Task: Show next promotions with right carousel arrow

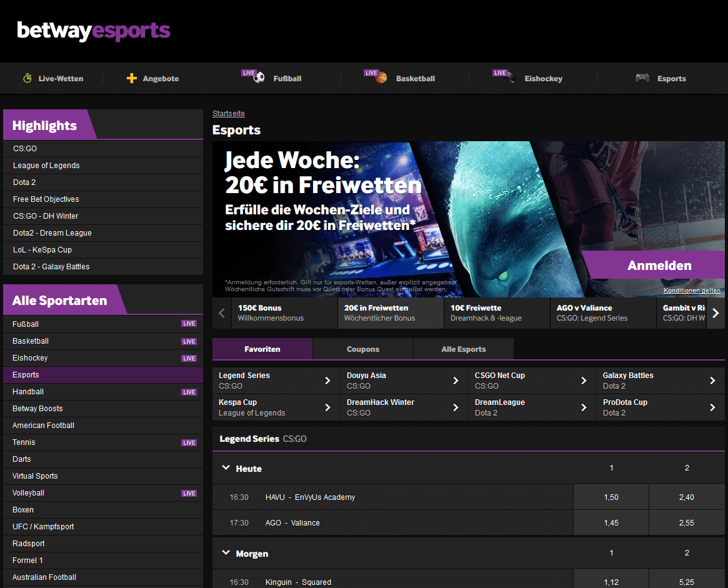Action: 716,313
